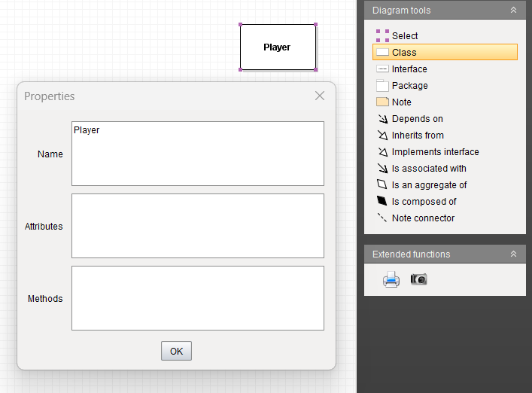Print the diagram with printer icon

tap(391, 279)
